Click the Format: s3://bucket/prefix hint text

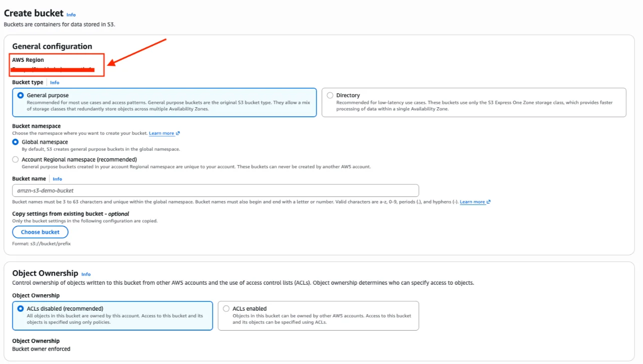pos(41,244)
